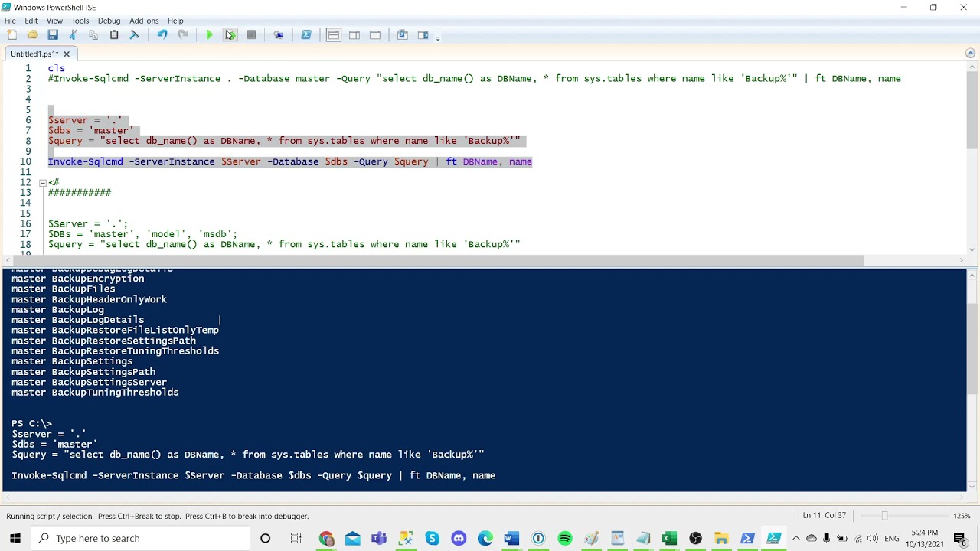Open the View menu
Image resolution: width=980 pixels, height=551 pixels.
[x=54, y=21]
